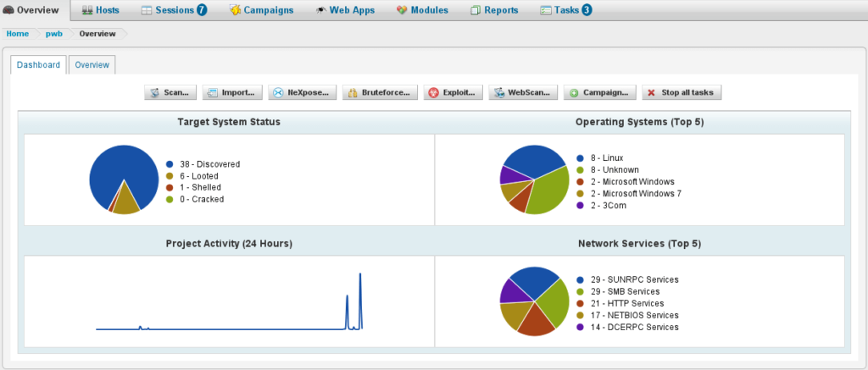
Task: Click the Bruteforce padlock icon
Action: click(x=353, y=92)
